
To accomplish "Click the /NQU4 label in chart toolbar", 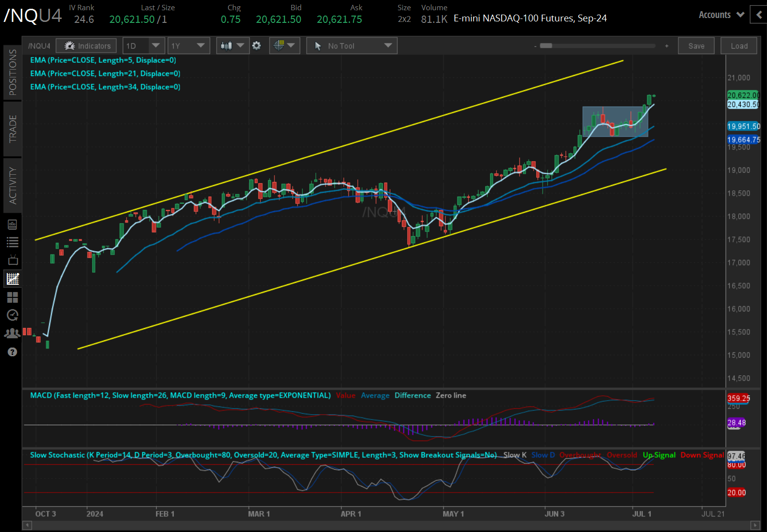I will click(x=39, y=46).
